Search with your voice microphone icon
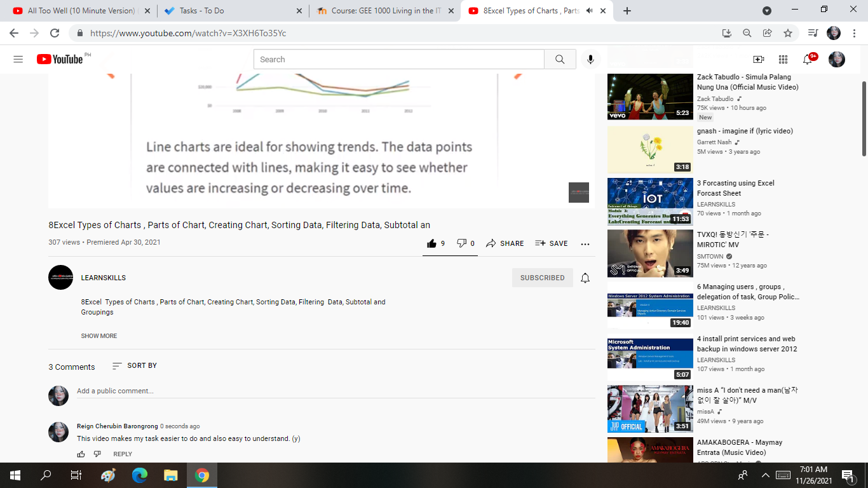The image size is (868, 488). 590,59
